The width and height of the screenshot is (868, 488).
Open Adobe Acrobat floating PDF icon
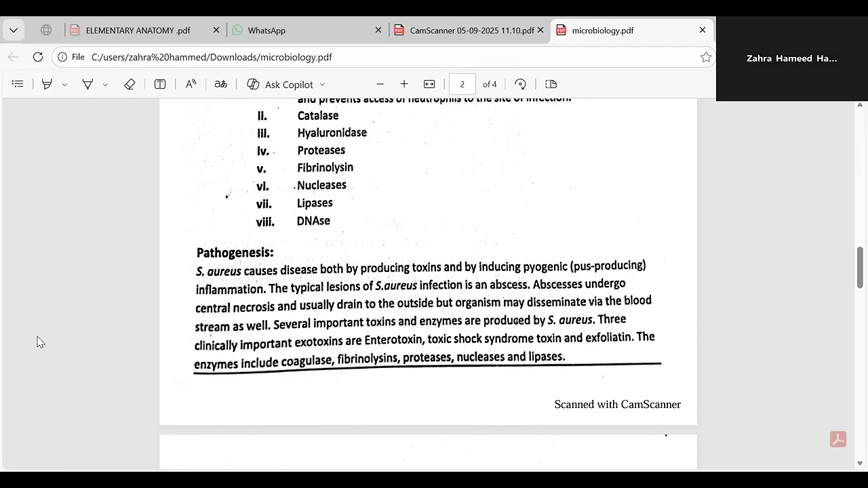click(838, 440)
